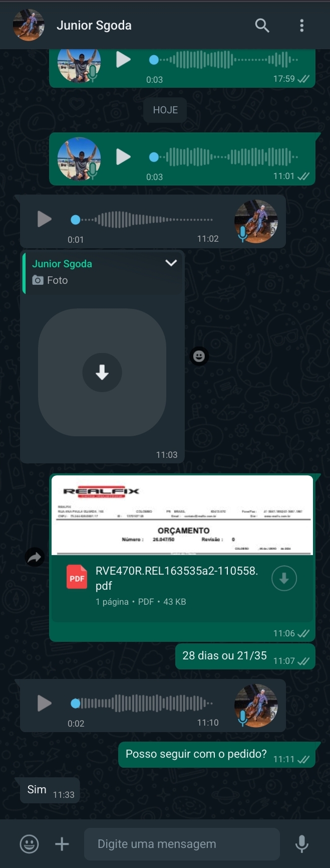Forward the PDF using the arrow icon
330x868 pixels.
coord(35,557)
